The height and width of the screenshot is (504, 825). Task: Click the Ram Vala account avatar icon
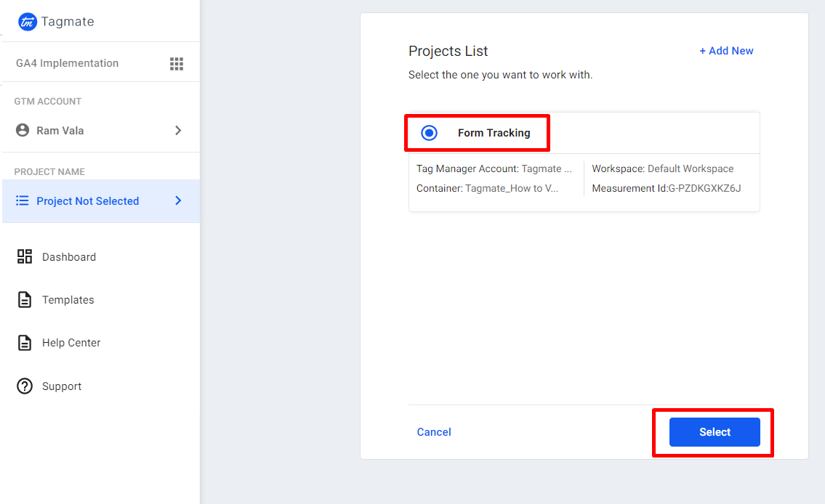pyautogui.click(x=23, y=131)
